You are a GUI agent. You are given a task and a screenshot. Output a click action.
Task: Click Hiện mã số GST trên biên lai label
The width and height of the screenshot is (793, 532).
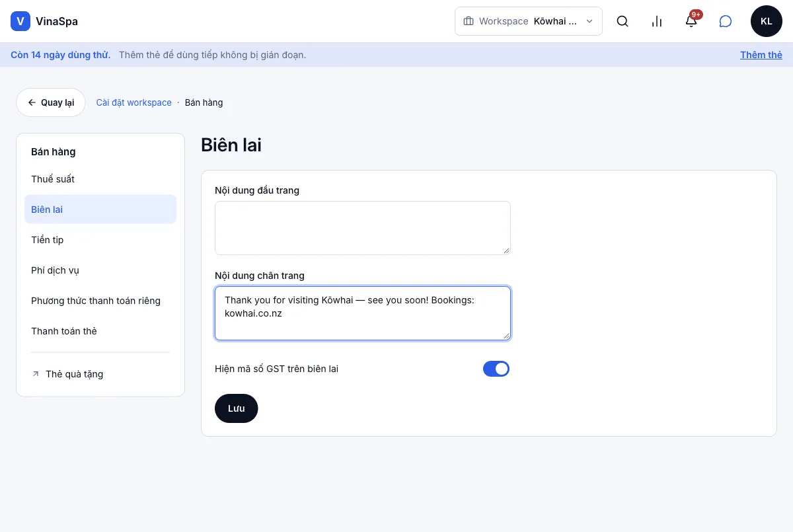[277, 369]
